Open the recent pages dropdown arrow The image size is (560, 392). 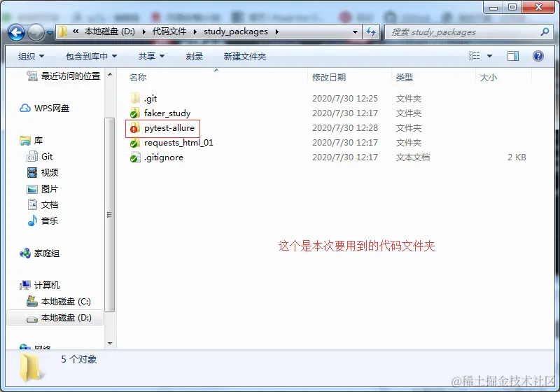pos(50,33)
